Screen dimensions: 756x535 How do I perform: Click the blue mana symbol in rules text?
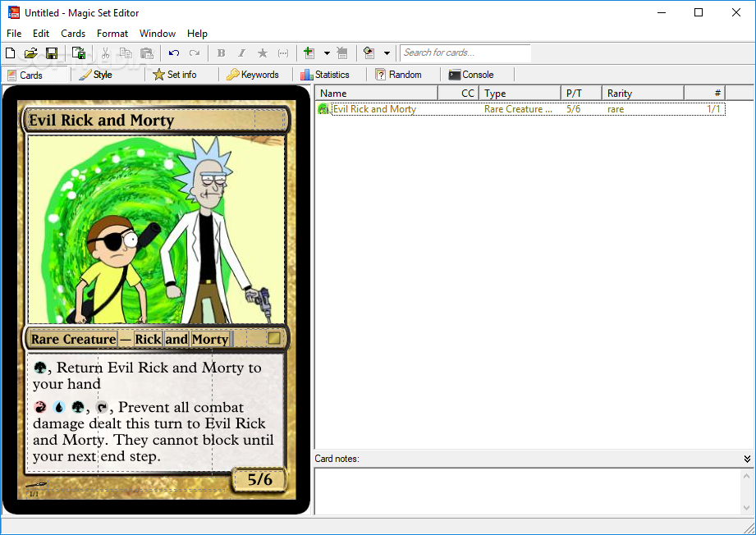click(59, 407)
